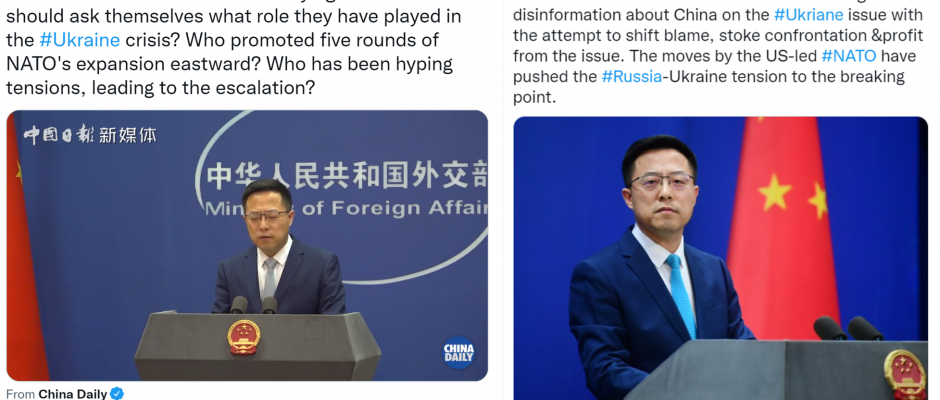940x400 pixels.
Task: Open the right tweet's photo with red flag
Action: 720,258
